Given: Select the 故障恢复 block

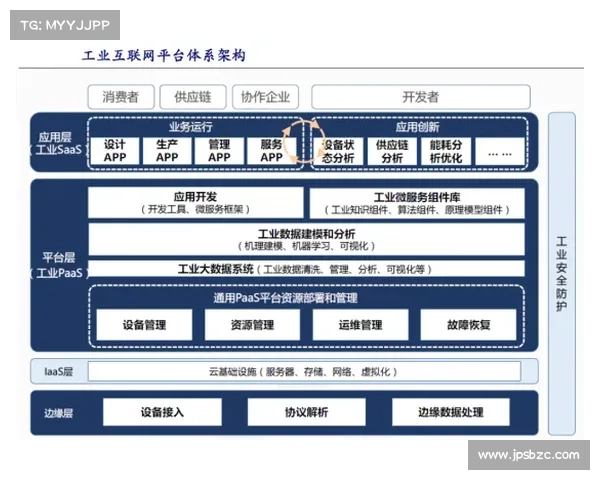Looking at the screenshot, I should click(468, 325).
